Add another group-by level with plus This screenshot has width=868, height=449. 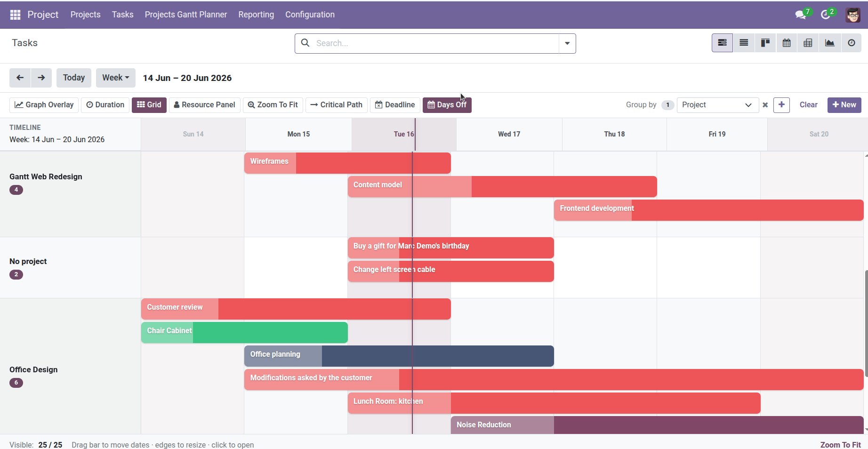(781, 105)
